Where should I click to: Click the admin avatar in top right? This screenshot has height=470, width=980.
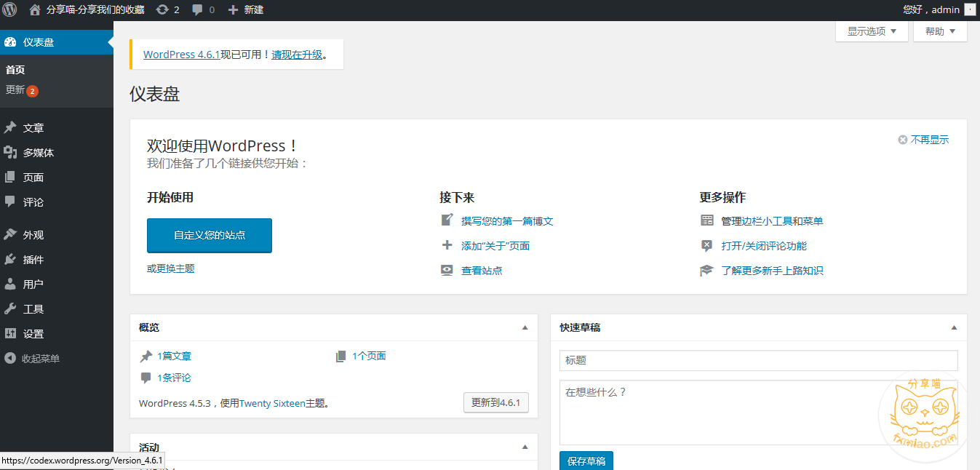(x=970, y=10)
